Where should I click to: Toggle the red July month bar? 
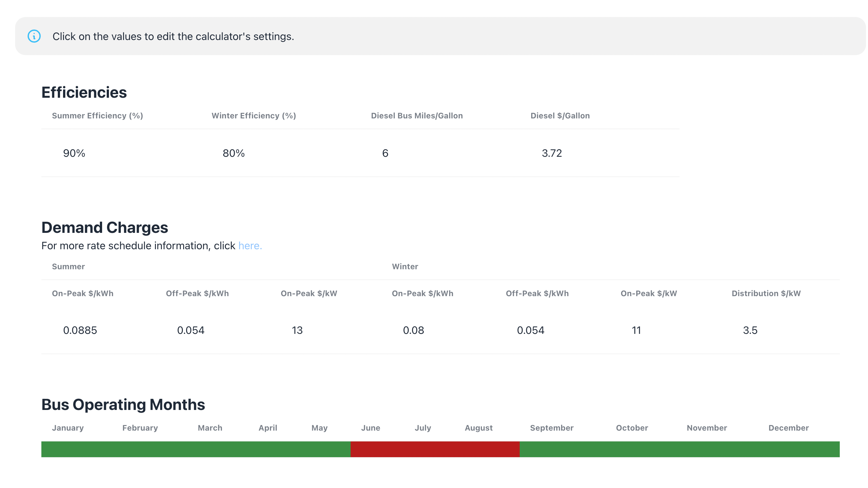click(x=429, y=449)
